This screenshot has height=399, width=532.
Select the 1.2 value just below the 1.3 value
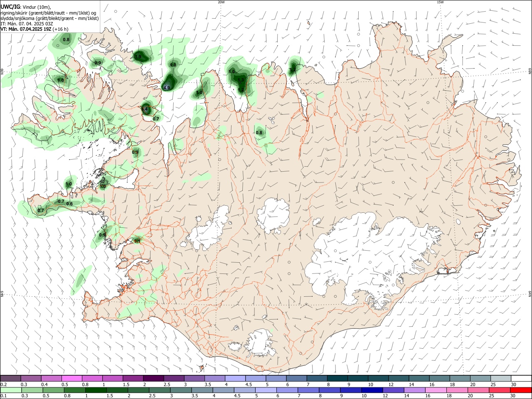241,89
